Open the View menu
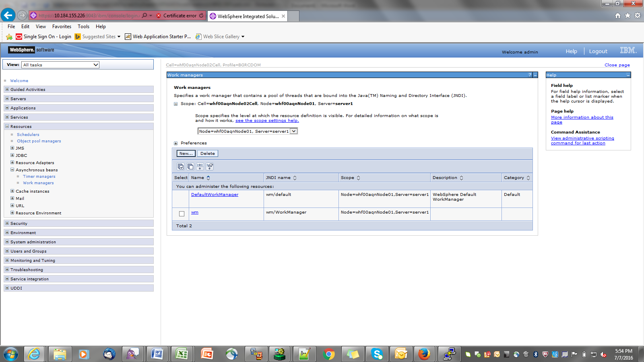Image resolution: width=644 pixels, height=362 pixels. [41, 27]
